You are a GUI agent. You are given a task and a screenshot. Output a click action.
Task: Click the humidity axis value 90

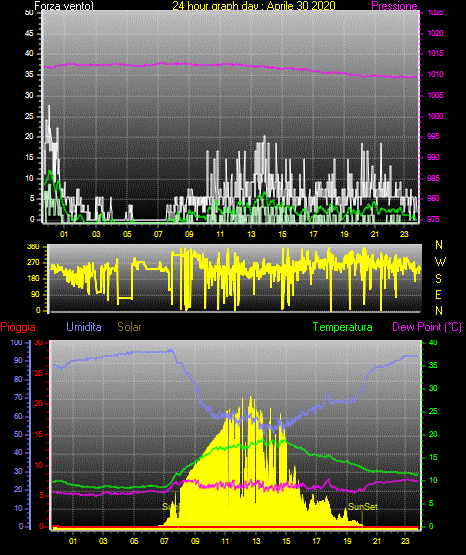18,360
